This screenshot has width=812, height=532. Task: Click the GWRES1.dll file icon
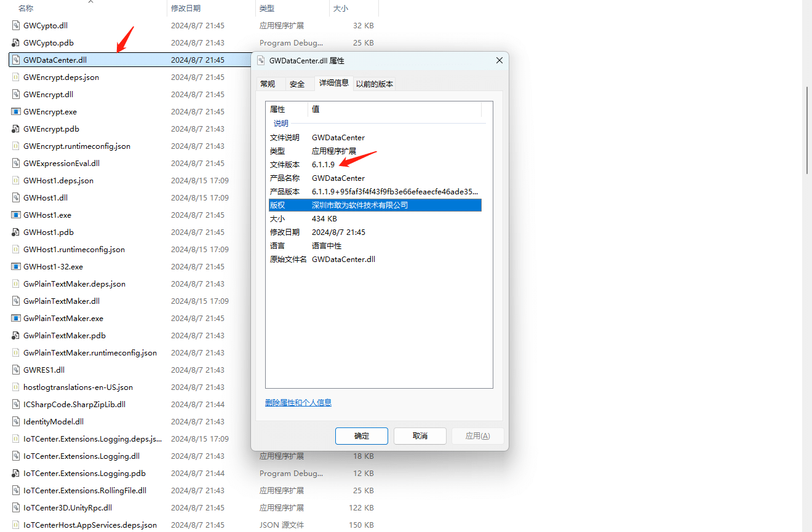pos(16,370)
